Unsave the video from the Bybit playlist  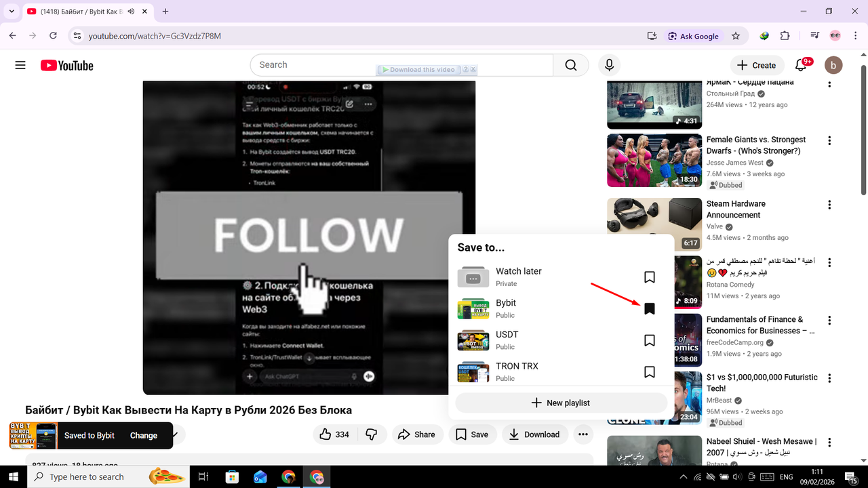coord(649,308)
